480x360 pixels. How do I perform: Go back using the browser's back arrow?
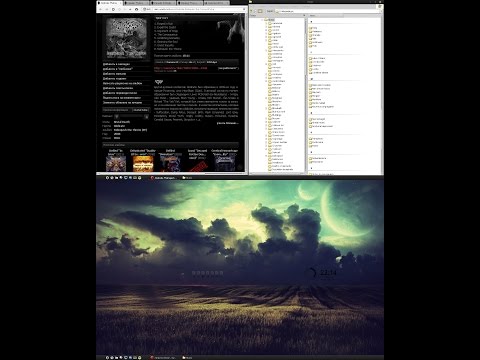pyautogui.click(x=101, y=9)
